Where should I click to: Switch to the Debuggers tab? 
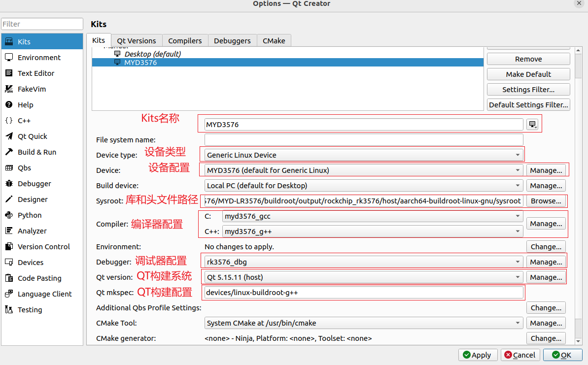pos(232,40)
